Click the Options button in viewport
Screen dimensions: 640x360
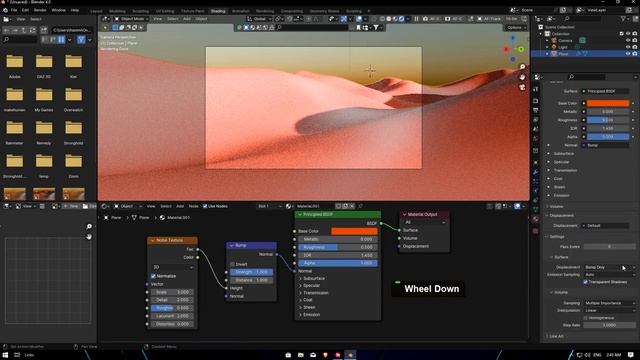(516, 28)
